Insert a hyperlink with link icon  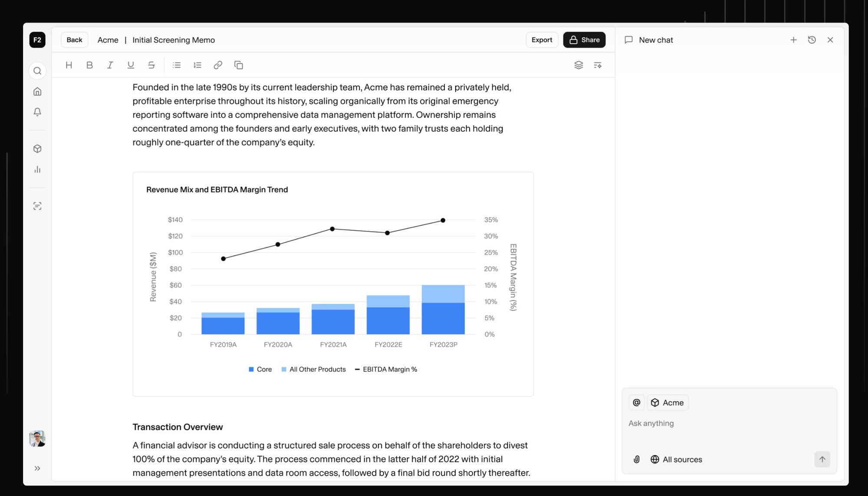point(218,65)
